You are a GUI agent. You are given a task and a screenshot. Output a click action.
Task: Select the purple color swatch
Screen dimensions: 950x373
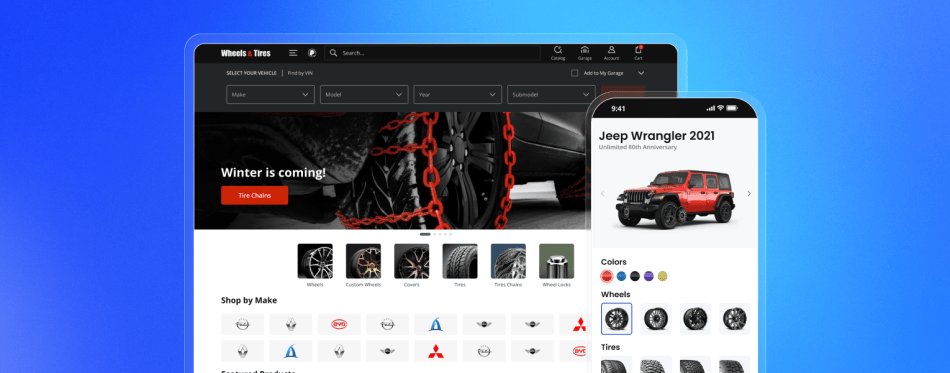(649, 276)
